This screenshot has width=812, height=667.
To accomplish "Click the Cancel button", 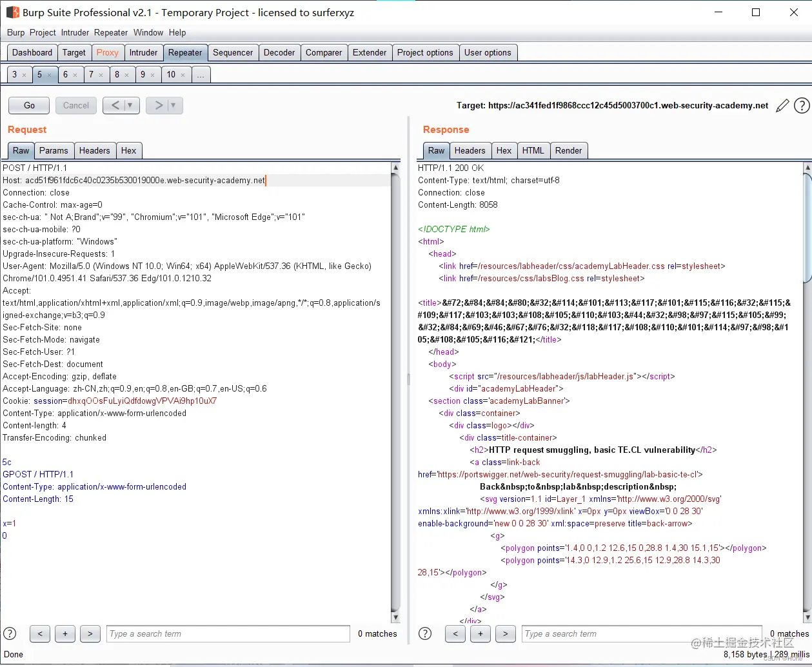I will pos(76,105).
